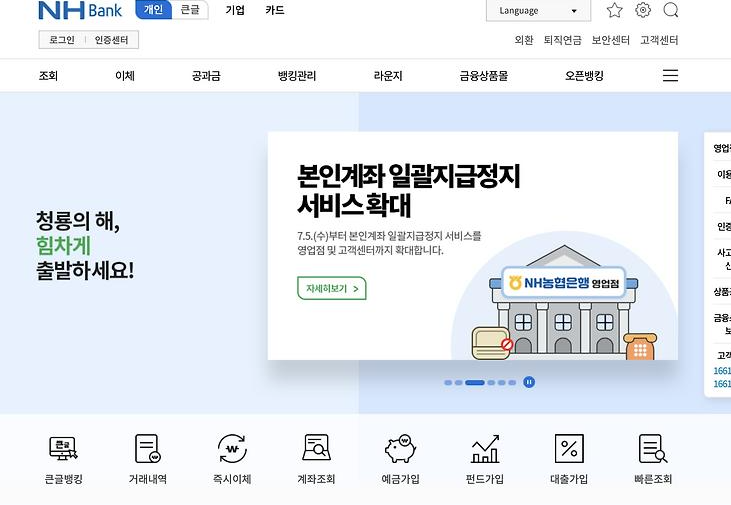This screenshot has width=731, height=505.
Task: Click the 로그인 button
Action: click(62, 40)
